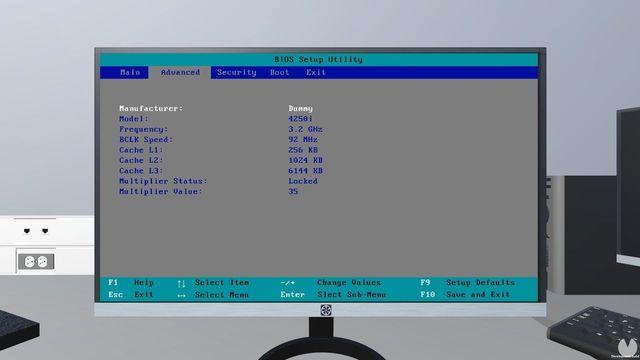Click the left-right arrow Select Menu icon
Screen dimensions: 640x360
click(181, 295)
